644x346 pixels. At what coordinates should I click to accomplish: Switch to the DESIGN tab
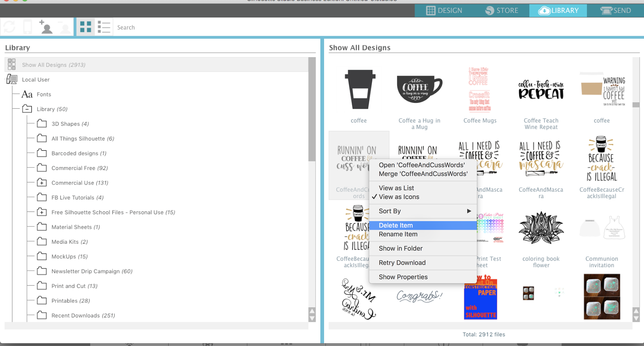pos(444,10)
